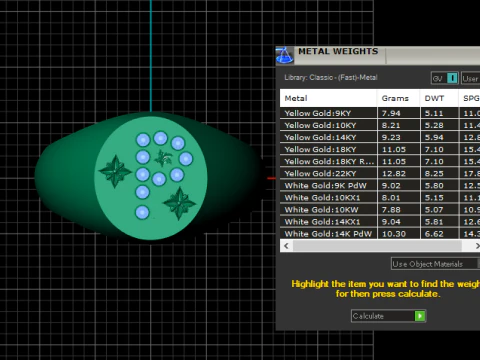Open Use Object Materials dropdown

click(x=435, y=264)
